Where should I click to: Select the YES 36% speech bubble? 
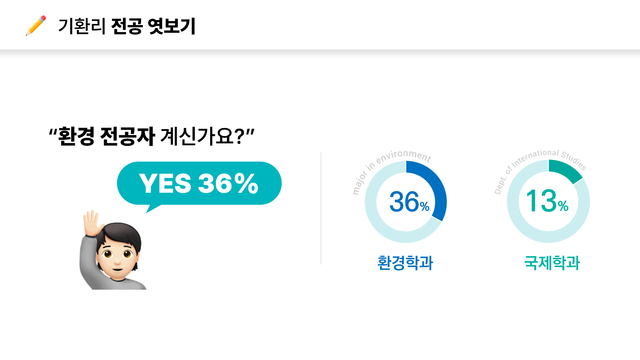click(x=199, y=183)
